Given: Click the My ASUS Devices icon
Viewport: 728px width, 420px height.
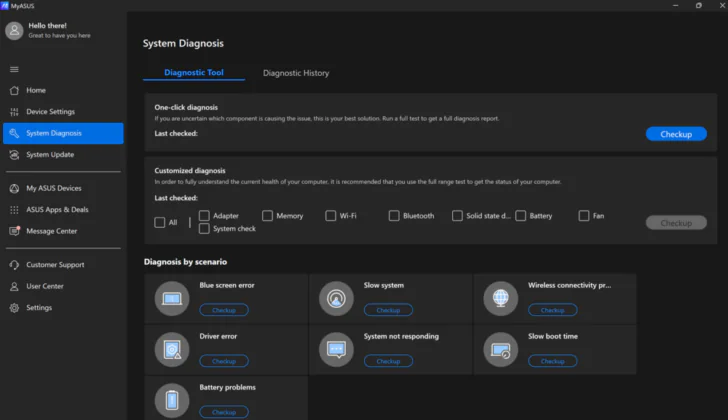Looking at the screenshot, I should (14, 188).
